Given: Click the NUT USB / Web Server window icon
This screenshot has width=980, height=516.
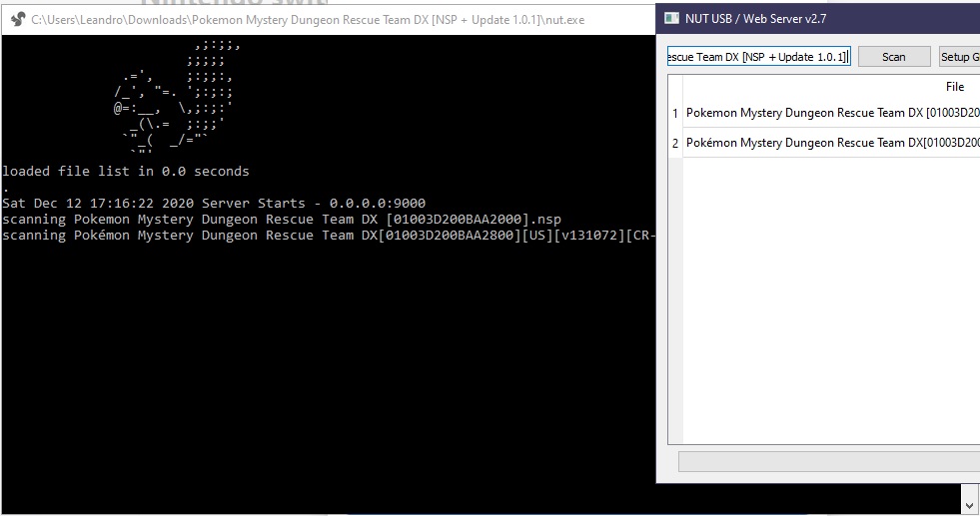Looking at the screenshot, I should click(671, 18).
